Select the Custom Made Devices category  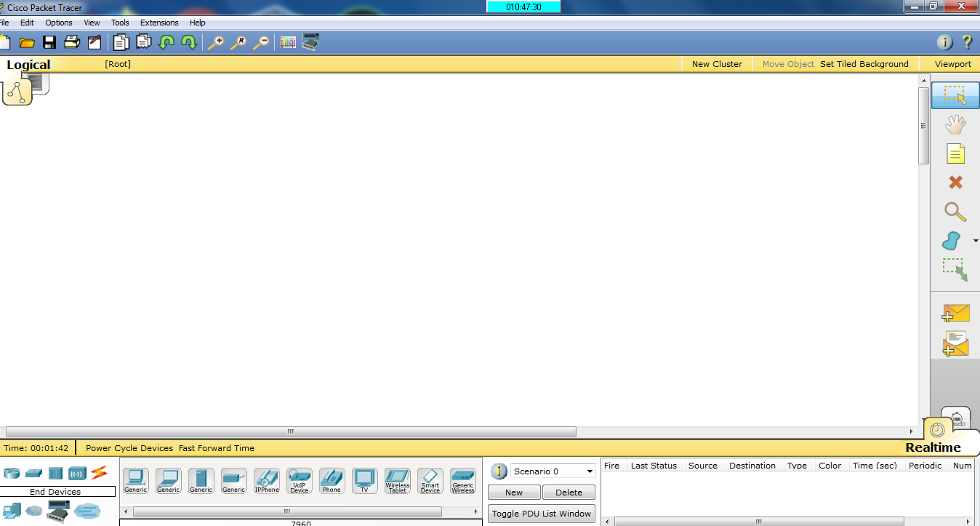(x=58, y=511)
